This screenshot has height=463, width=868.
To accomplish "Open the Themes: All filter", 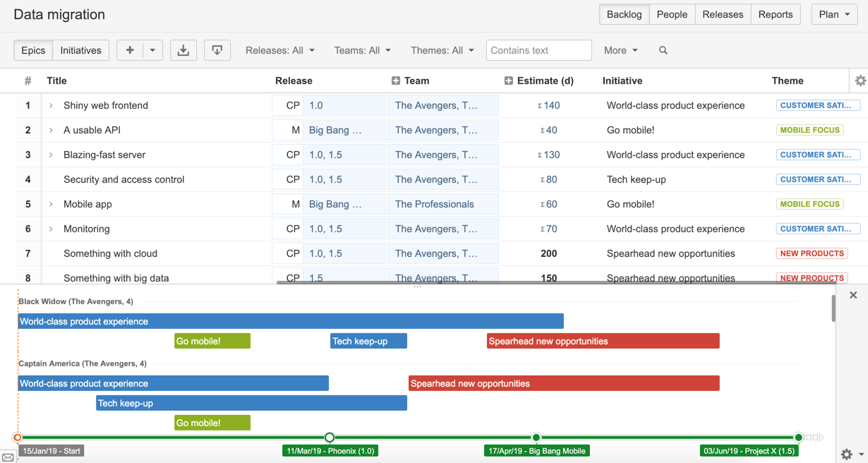I will click(x=442, y=50).
